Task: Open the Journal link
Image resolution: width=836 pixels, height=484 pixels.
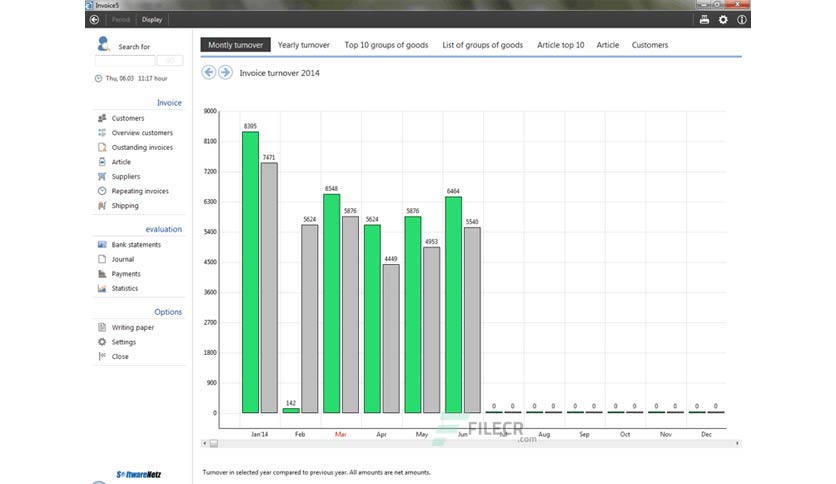Action: tap(123, 259)
